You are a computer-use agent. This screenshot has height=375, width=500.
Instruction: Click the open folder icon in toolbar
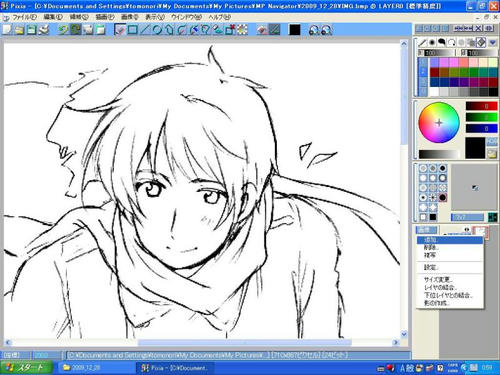pos(19,30)
